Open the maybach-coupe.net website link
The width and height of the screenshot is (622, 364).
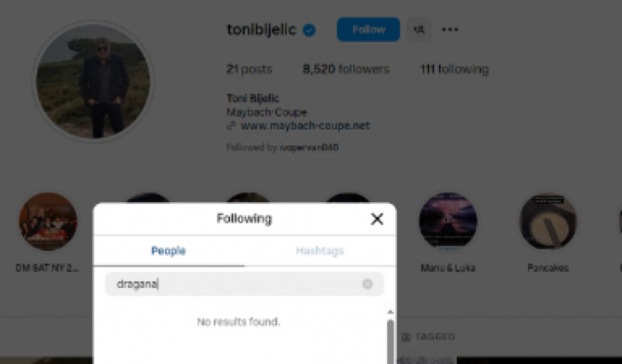pyautogui.click(x=305, y=126)
